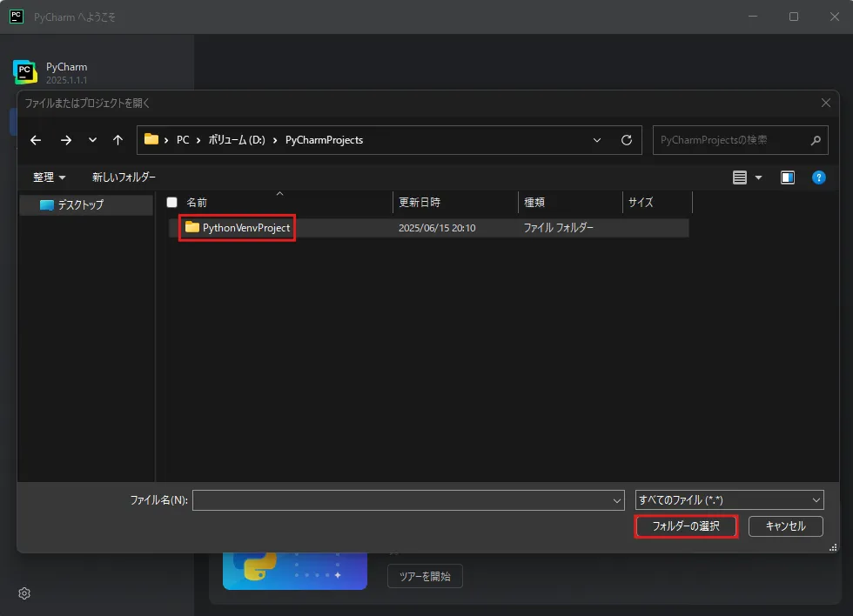Toggle the preview pane icon
The width and height of the screenshot is (853, 616).
pyautogui.click(x=788, y=177)
